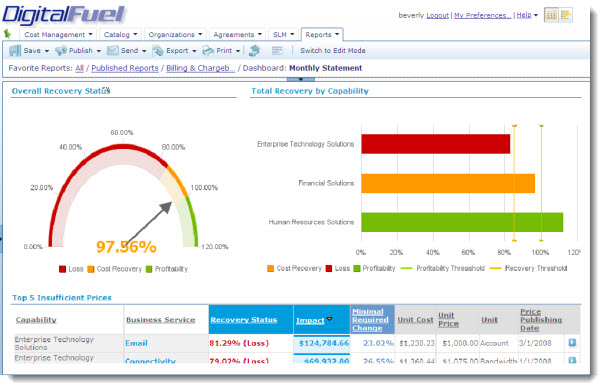Click the Total Recovery by Capability title
The image size is (605, 390).
310,91
